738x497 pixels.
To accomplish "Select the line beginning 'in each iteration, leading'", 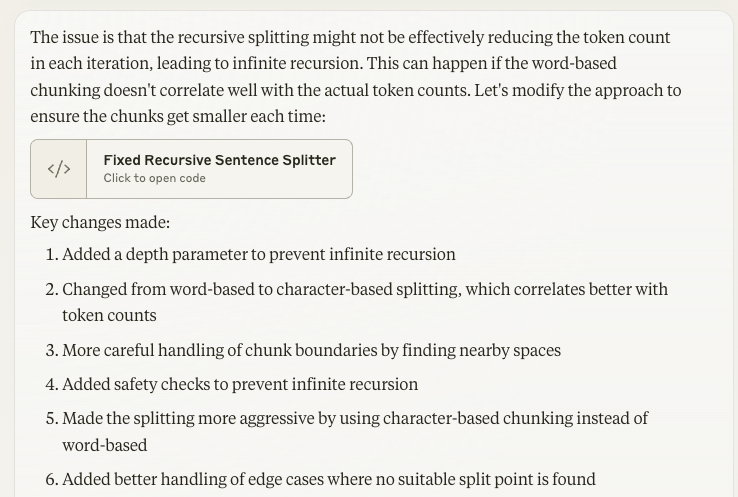I will pos(323,63).
